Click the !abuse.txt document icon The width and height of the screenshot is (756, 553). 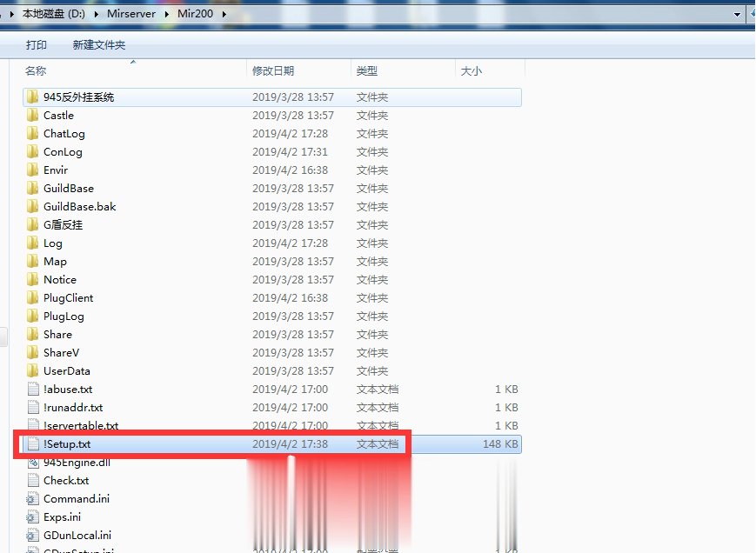tap(33, 390)
